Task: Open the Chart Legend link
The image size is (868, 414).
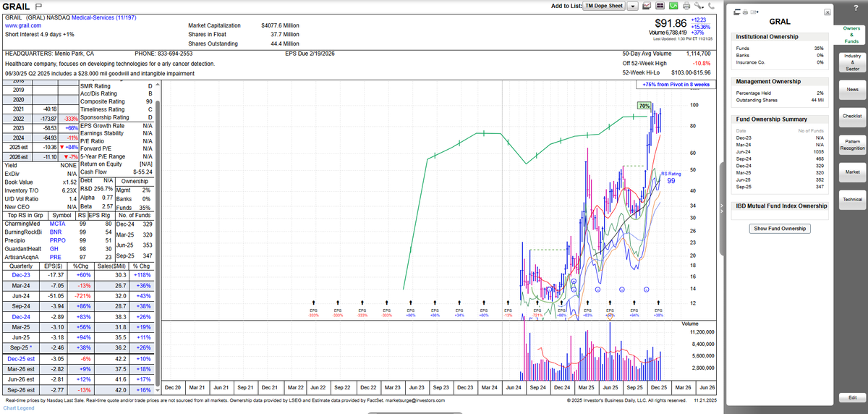Action: click(19, 408)
